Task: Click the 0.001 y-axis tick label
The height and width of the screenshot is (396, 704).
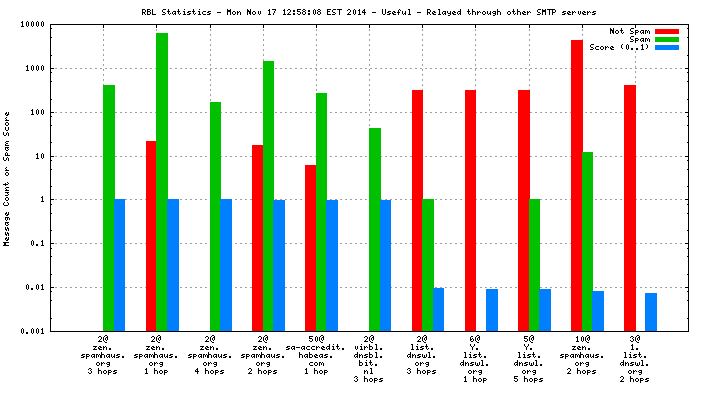Action: point(32,331)
